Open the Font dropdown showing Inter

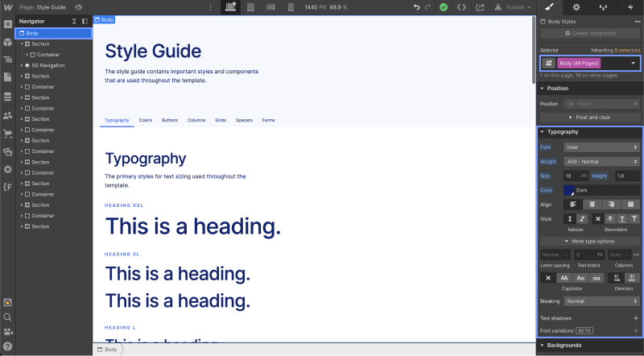point(601,147)
